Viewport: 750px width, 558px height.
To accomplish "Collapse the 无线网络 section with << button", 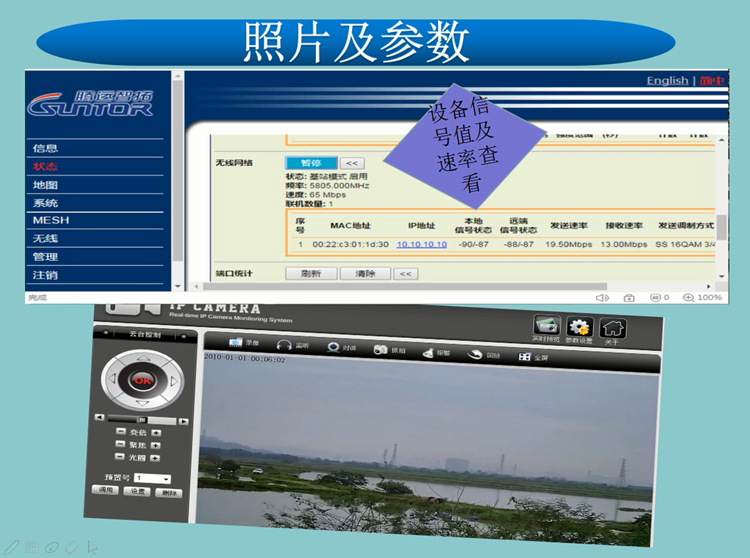I will [x=352, y=163].
